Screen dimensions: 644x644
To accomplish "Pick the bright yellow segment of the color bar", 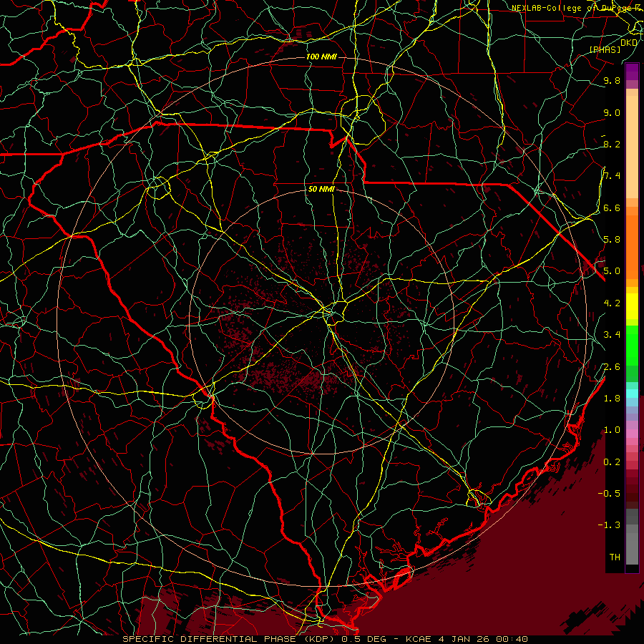I will pos(632,306).
